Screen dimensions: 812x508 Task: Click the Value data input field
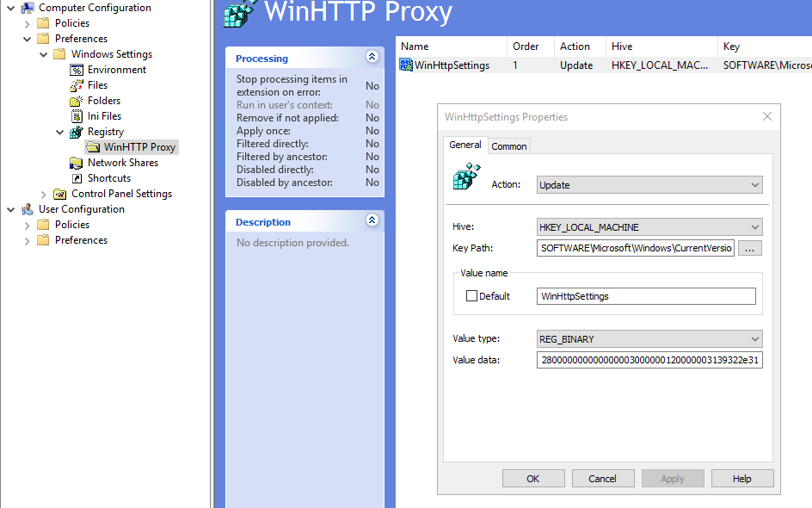pos(649,360)
